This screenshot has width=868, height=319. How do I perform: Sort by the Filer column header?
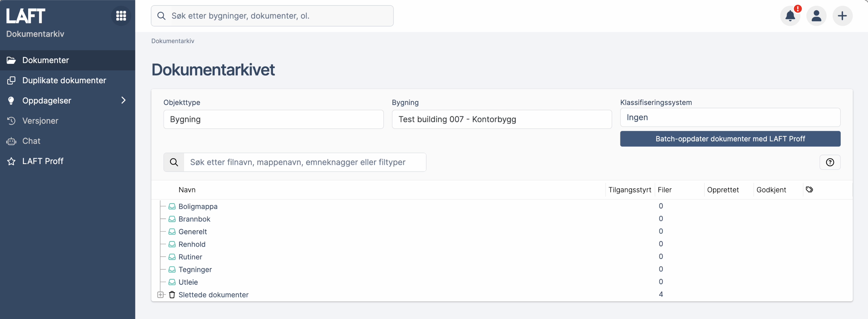(665, 190)
